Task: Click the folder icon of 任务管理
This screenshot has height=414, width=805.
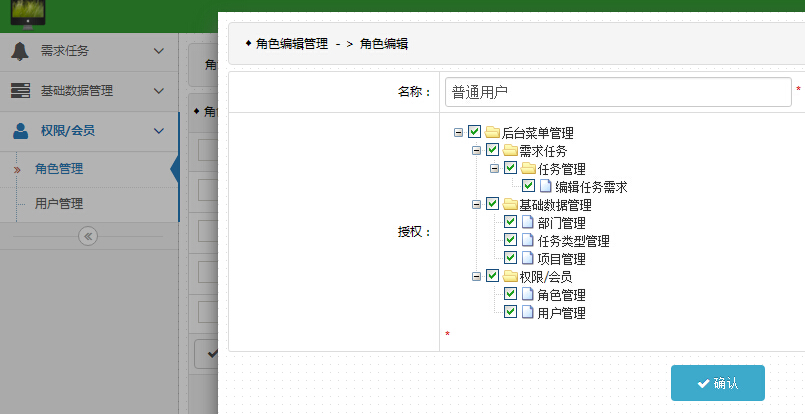Action: pos(528,168)
